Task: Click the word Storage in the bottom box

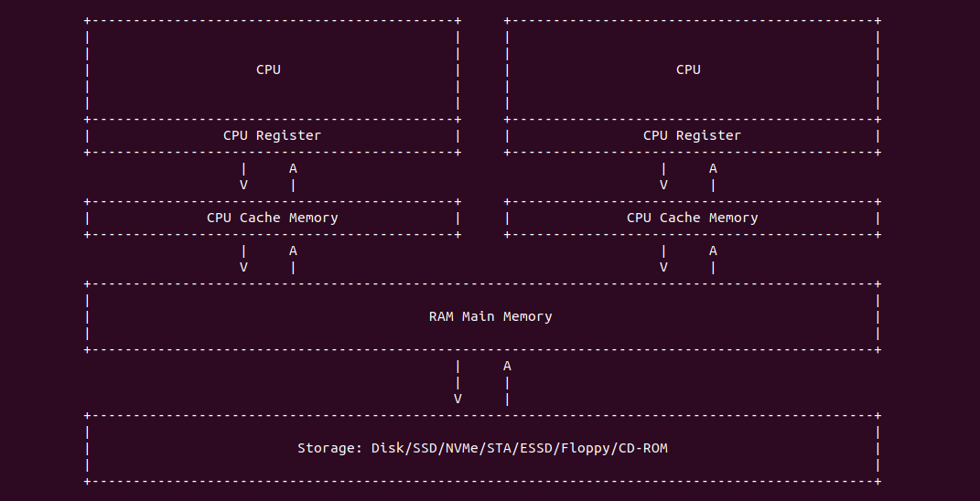Action: [329, 448]
